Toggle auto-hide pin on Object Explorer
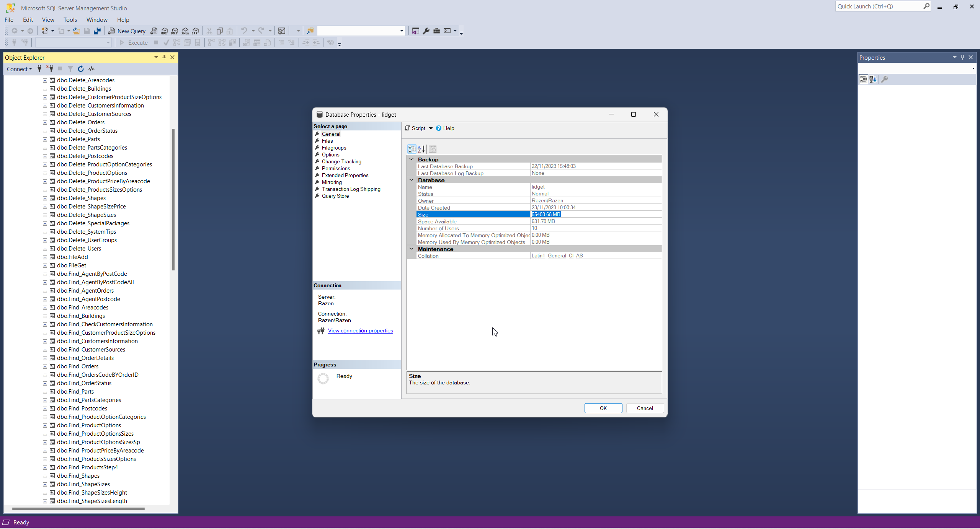This screenshot has width=980, height=529. (x=164, y=57)
